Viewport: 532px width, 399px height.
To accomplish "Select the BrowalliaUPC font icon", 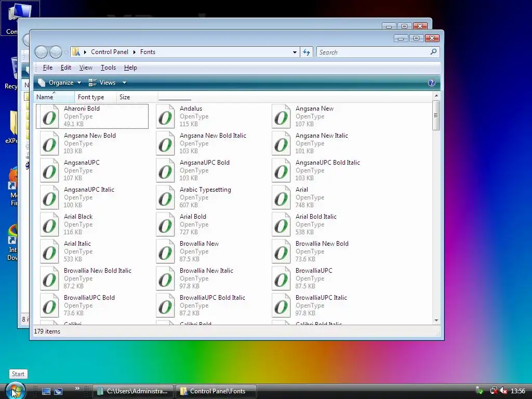I will [x=281, y=278].
